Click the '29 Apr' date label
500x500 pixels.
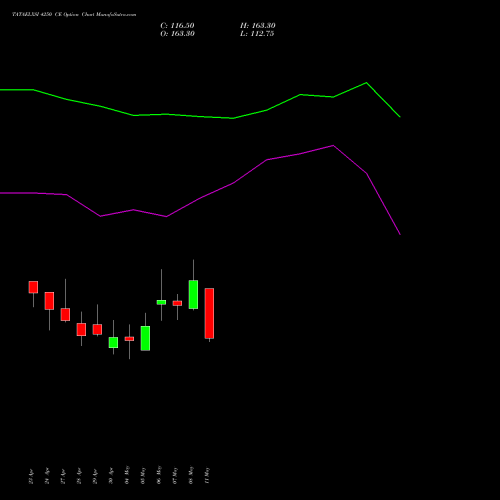point(95,476)
